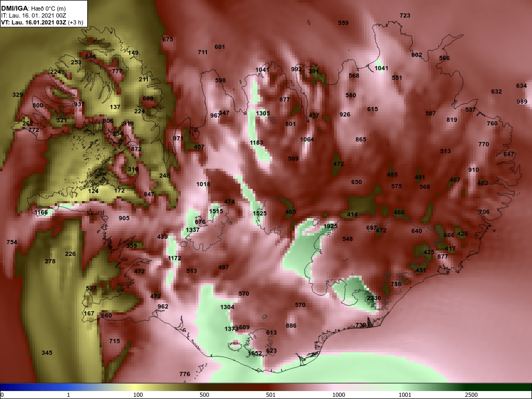Click the map value '910'
532x399 pixels.
pos(473,170)
